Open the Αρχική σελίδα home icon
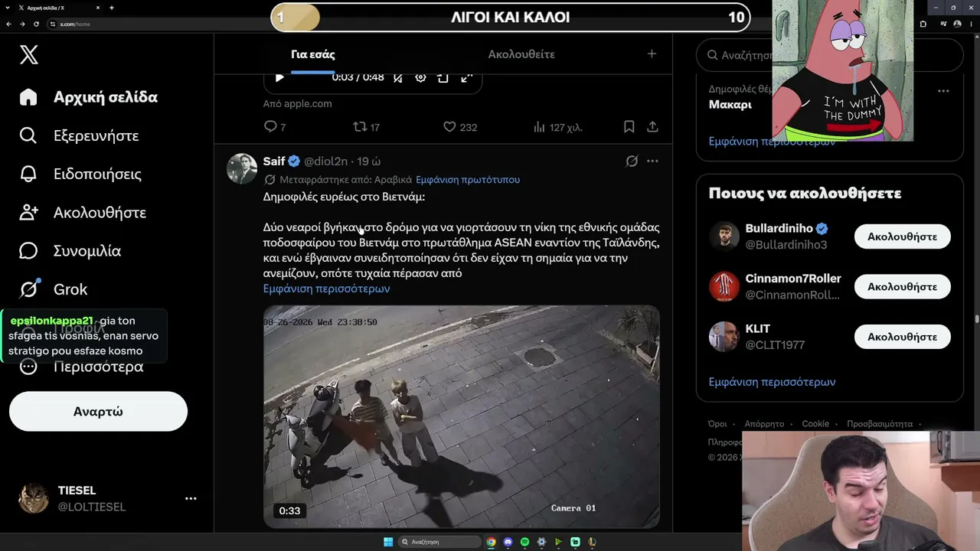 28,97
